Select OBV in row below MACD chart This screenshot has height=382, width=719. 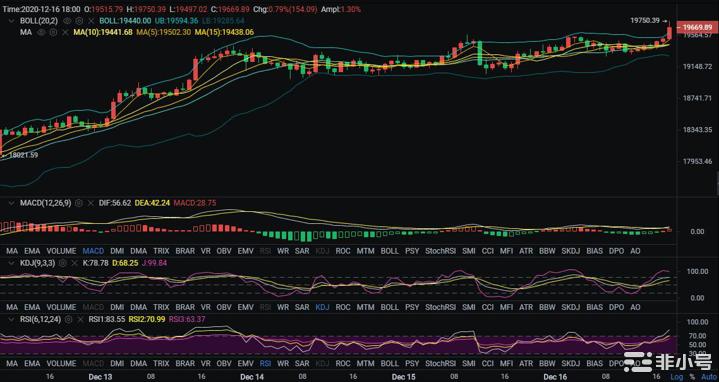[x=224, y=251]
